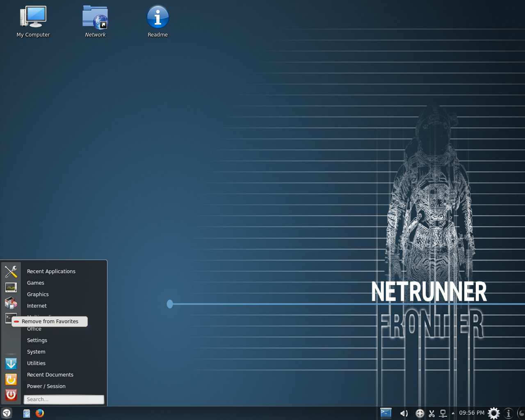Open the Recent Applications category
The width and height of the screenshot is (525, 420).
[x=51, y=272]
